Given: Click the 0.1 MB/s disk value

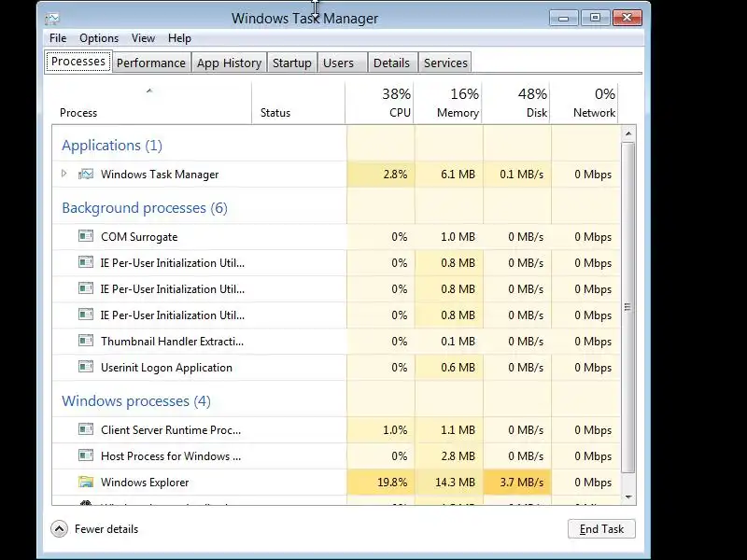Looking at the screenshot, I should (522, 175).
